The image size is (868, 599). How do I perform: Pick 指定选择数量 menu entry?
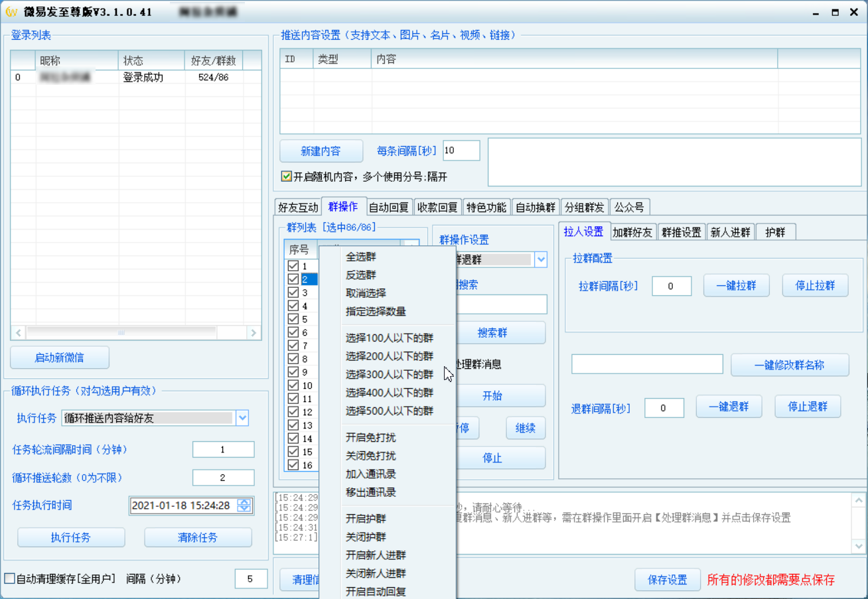(376, 311)
